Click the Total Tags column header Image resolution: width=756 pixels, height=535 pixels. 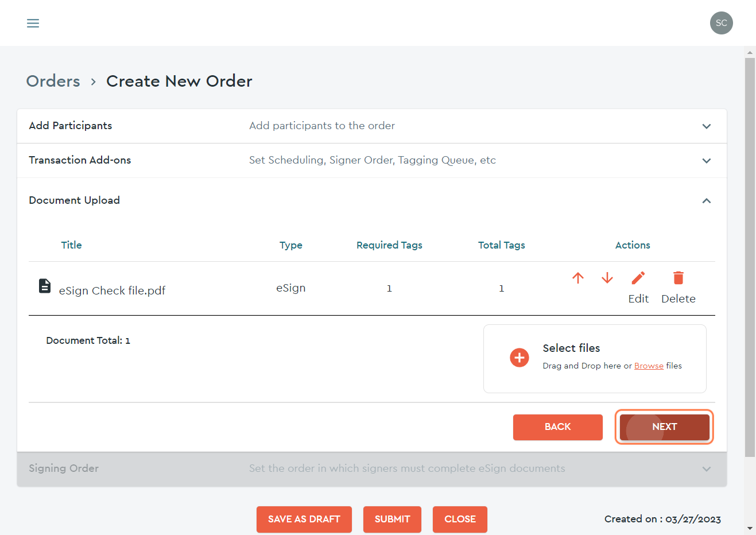click(502, 245)
